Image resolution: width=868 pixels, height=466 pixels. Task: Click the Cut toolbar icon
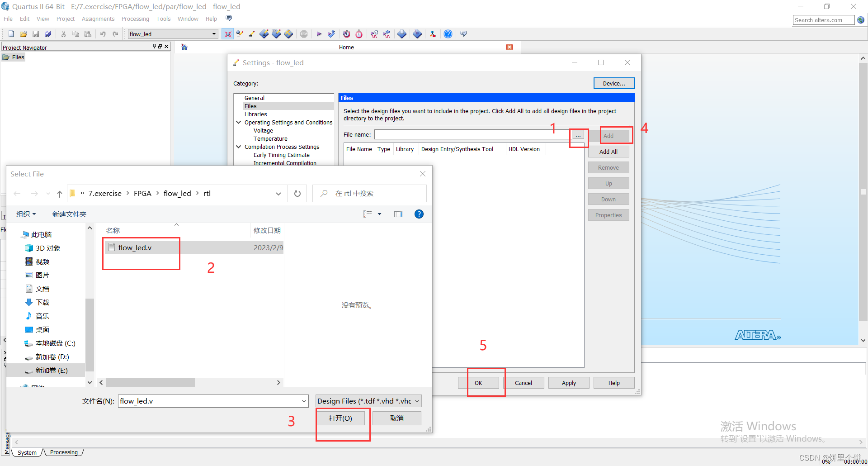[64, 34]
